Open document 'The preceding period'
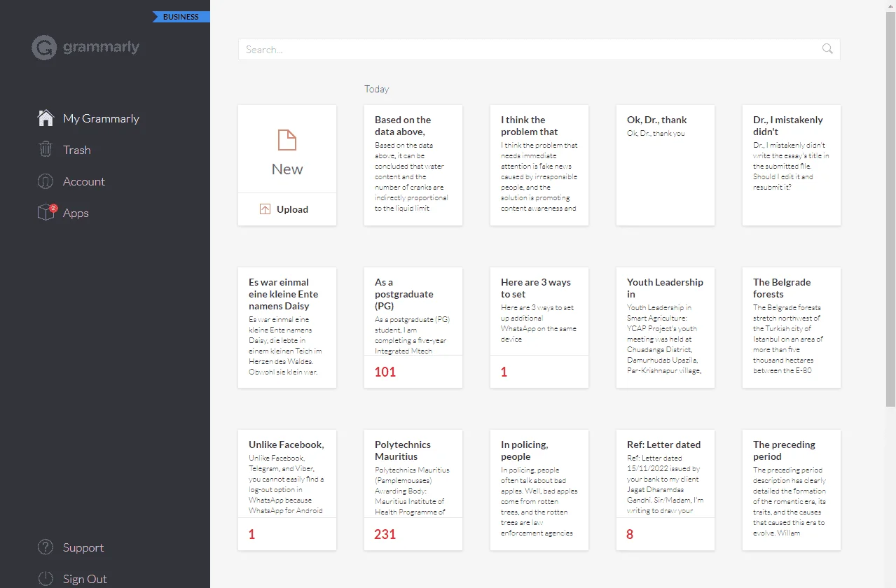This screenshot has height=588, width=896. 792,490
